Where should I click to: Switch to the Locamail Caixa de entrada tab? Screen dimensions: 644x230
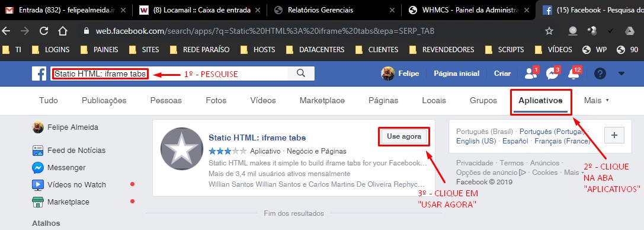point(200,10)
